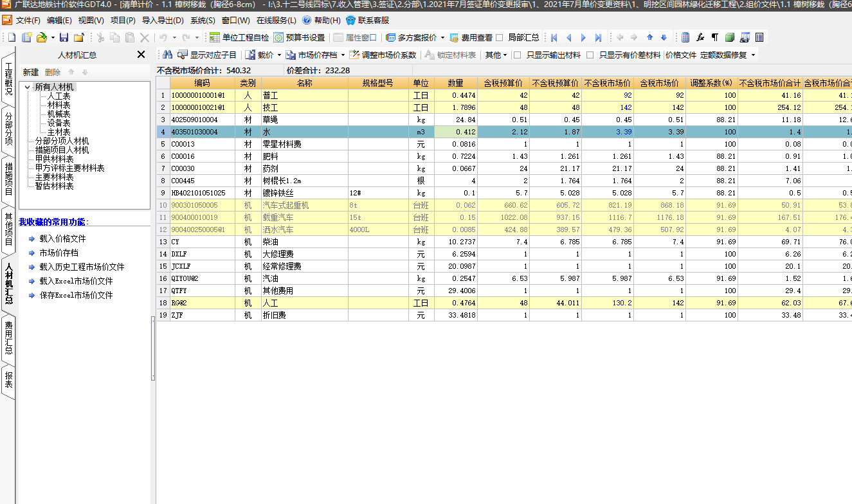Image resolution: width=852 pixels, height=504 pixels.
Task: Click the 价格文件 button
Action: (681, 55)
